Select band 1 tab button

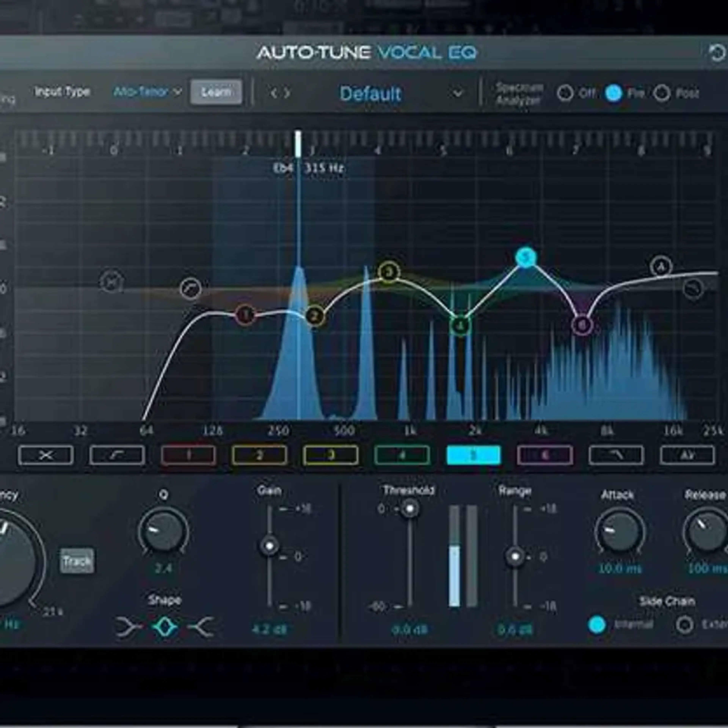(x=188, y=455)
